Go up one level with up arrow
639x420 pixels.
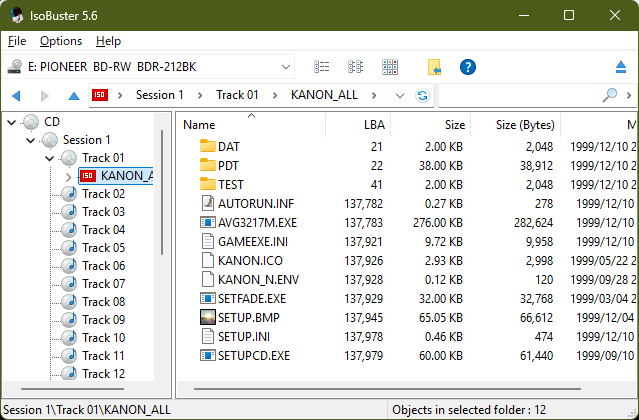74,96
